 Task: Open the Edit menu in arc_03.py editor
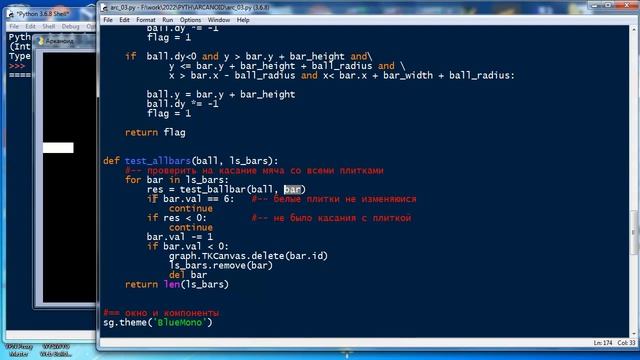pos(124,20)
